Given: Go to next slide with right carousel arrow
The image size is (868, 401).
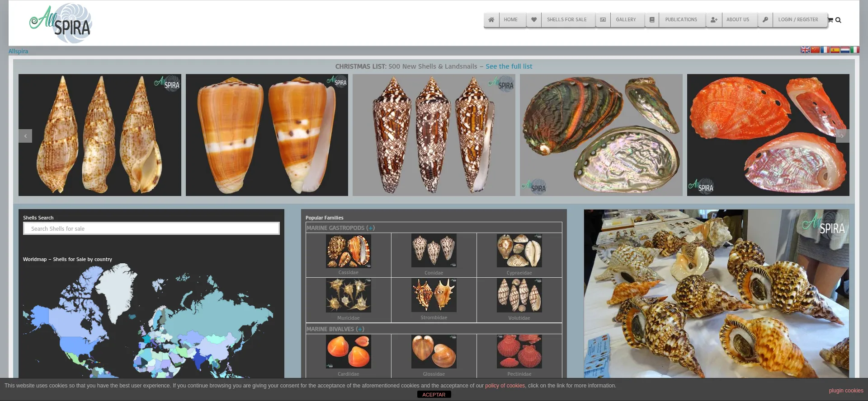Looking at the screenshot, I should tap(842, 136).
